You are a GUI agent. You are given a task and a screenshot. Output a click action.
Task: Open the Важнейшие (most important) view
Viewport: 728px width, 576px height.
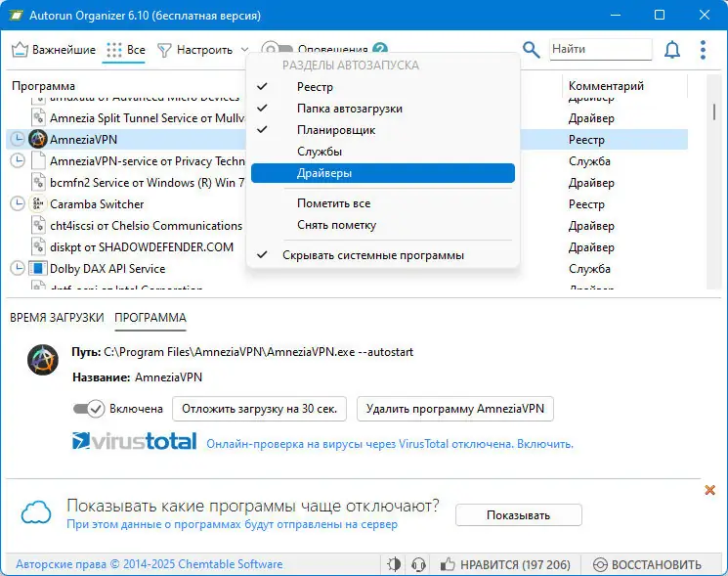(x=54, y=50)
